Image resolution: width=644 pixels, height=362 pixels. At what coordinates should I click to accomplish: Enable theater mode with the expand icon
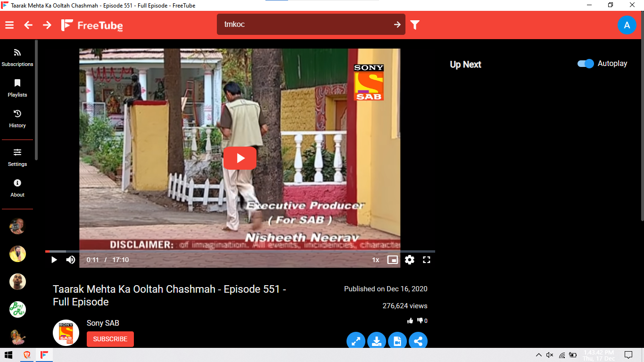pos(356,340)
